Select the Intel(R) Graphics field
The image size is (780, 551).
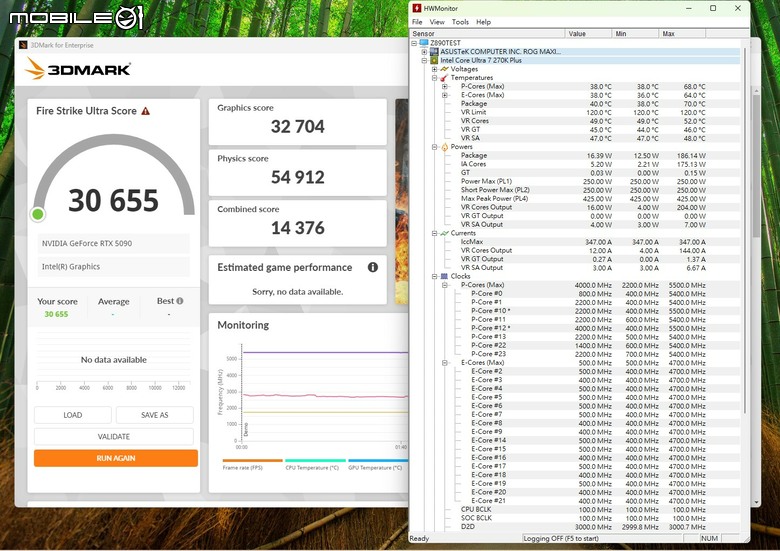[x=113, y=267]
